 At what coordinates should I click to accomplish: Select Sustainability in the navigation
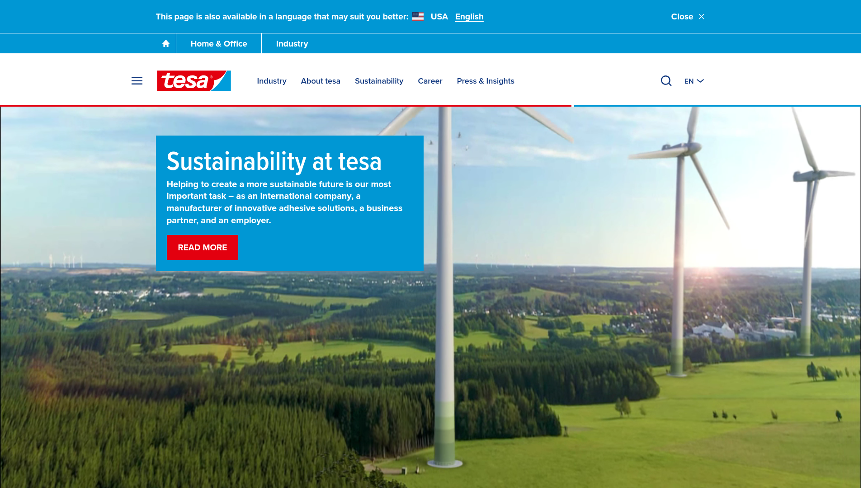379,81
